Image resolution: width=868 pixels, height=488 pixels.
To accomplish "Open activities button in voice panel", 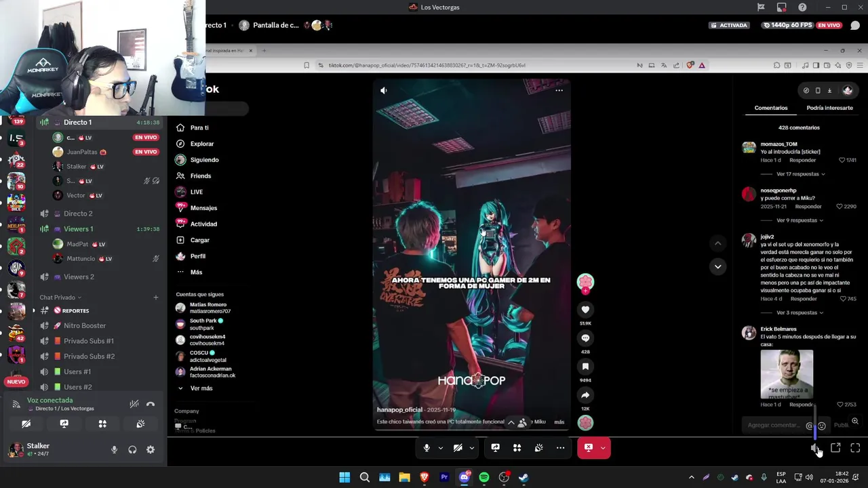I will click(x=102, y=424).
